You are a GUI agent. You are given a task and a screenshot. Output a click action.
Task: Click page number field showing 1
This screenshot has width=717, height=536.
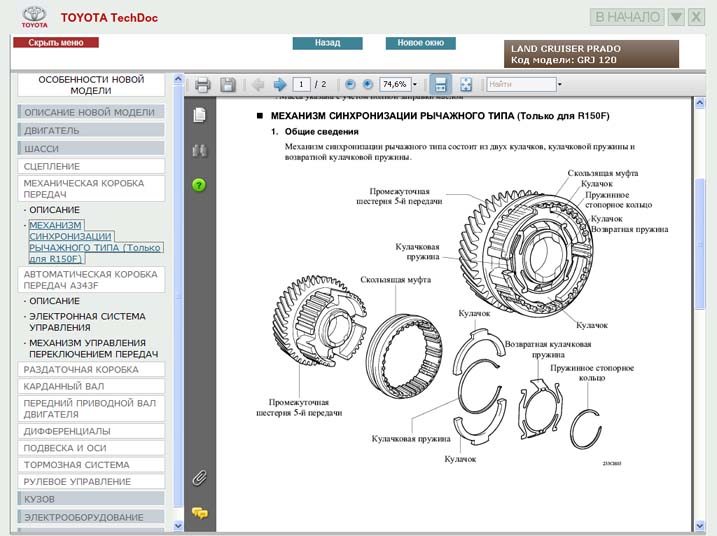point(301,84)
